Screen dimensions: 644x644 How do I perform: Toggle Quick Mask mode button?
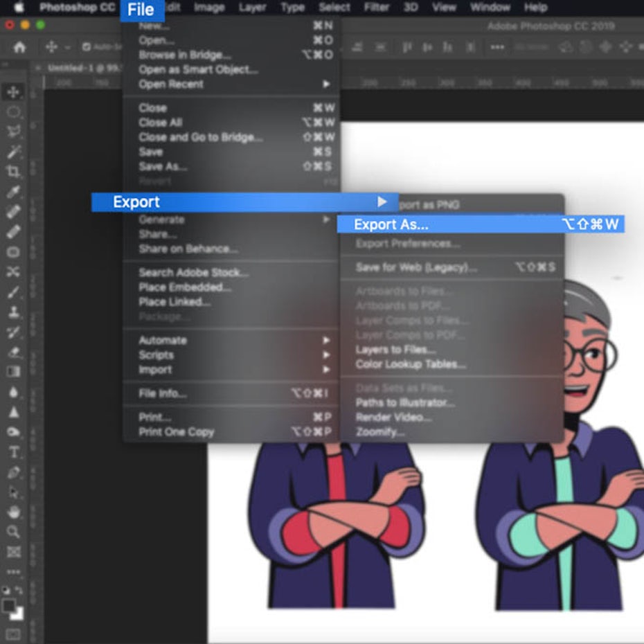[13, 634]
